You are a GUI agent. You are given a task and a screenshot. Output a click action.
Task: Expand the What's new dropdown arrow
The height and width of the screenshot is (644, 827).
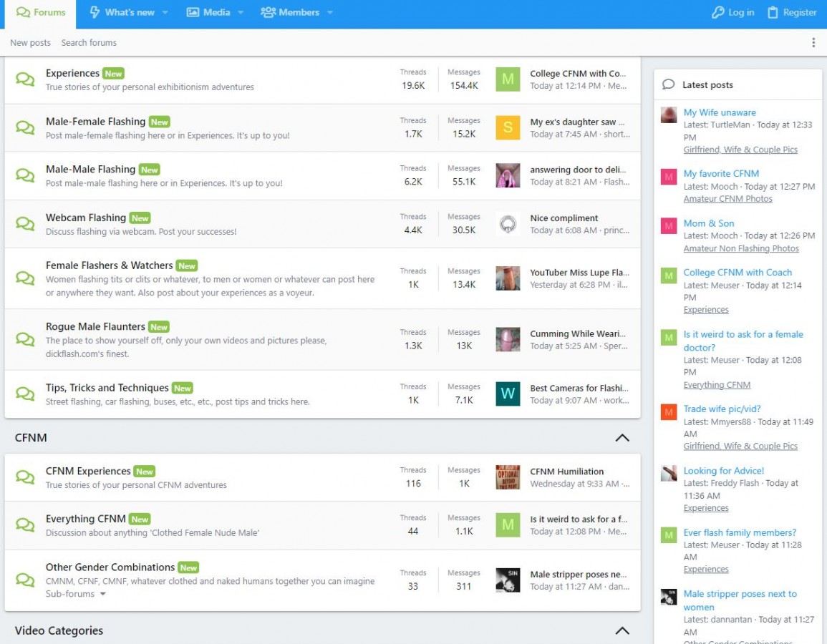[x=165, y=12]
